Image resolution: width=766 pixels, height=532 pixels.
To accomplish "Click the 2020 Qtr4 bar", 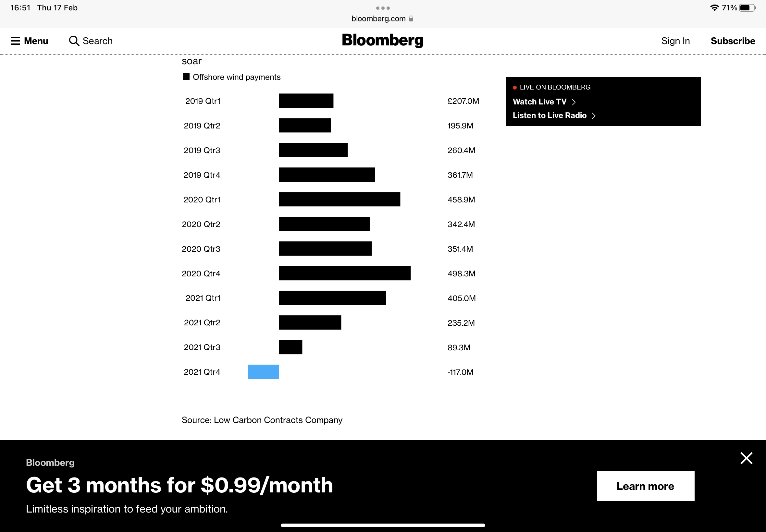I will tap(344, 273).
